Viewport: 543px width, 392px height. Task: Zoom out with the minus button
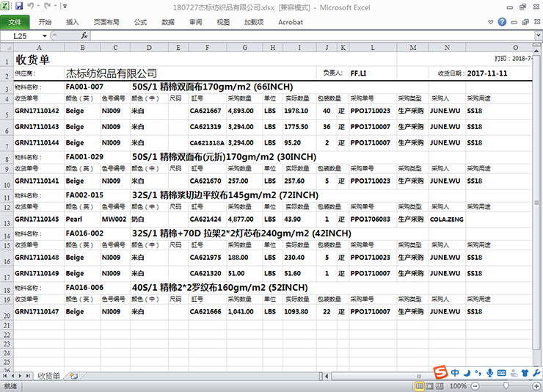pos(475,386)
